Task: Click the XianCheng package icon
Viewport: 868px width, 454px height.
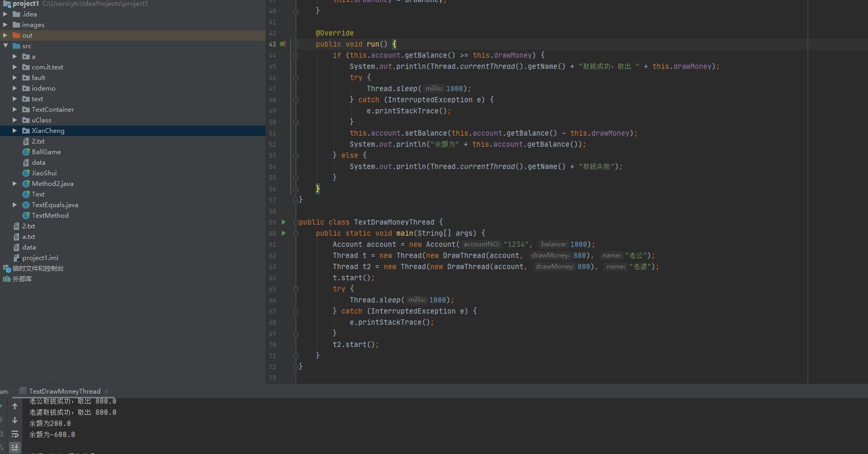Action: (x=26, y=131)
